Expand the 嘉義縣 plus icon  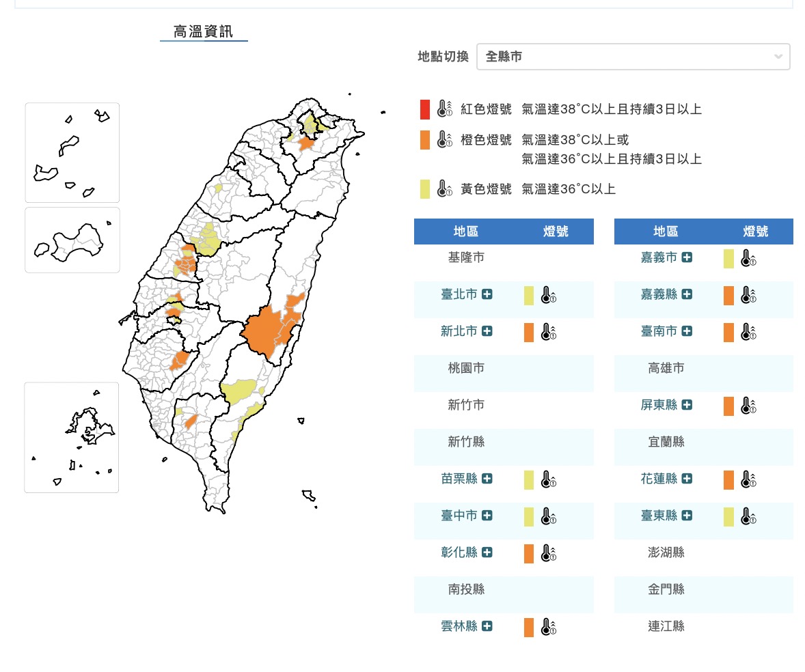pos(687,294)
